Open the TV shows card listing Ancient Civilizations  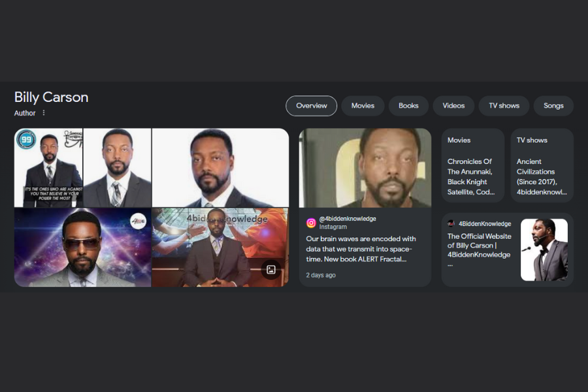click(542, 165)
